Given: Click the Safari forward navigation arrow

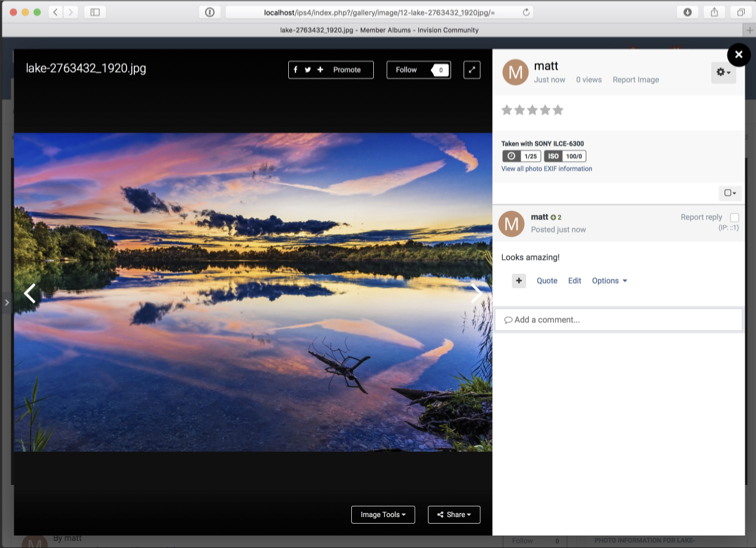Looking at the screenshot, I should point(71,12).
